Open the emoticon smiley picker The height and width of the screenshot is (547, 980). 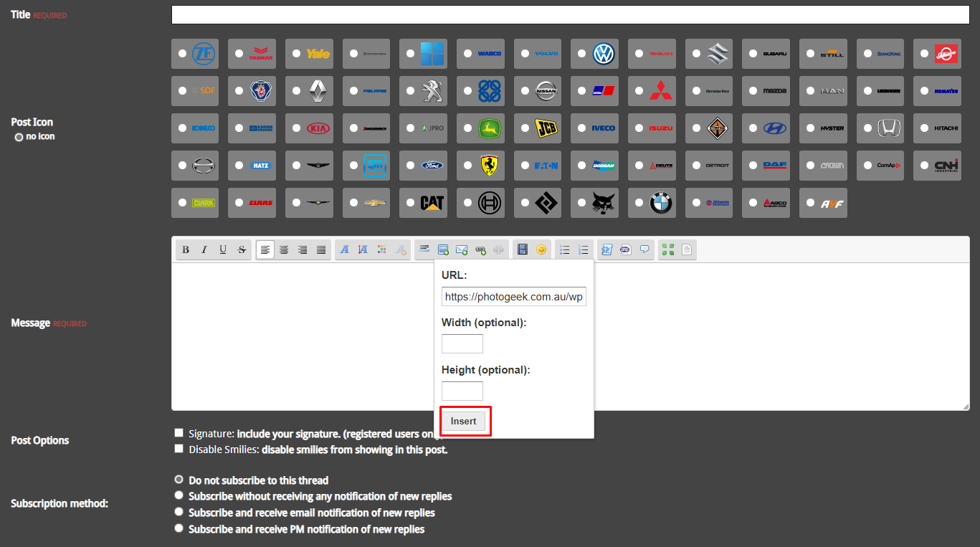[541, 249]
